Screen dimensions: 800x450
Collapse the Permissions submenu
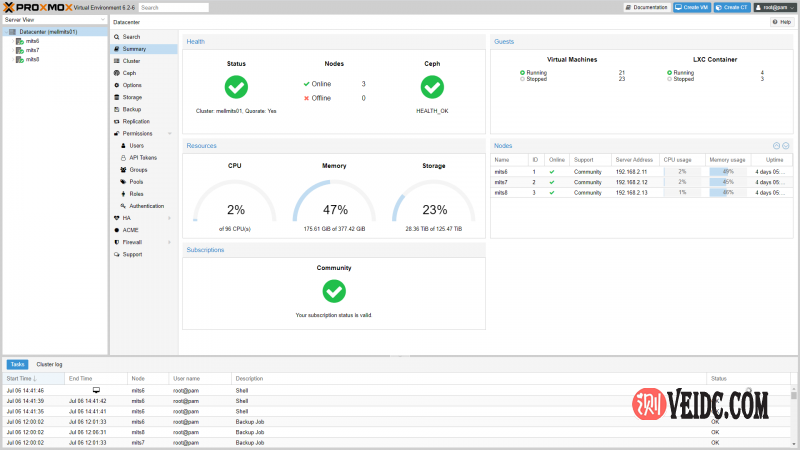tap(170, 133)
